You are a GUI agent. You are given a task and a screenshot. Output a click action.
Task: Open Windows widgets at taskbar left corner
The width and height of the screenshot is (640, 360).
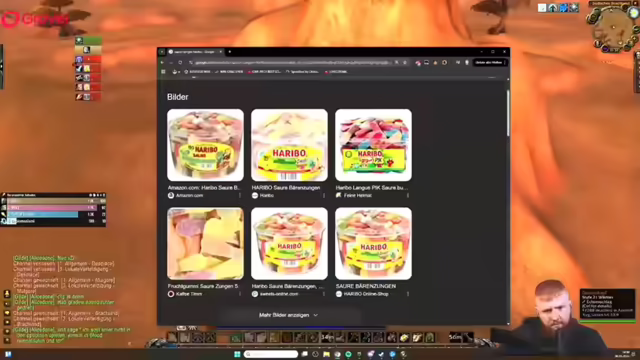pyautogui.click(x=8, y=354)
